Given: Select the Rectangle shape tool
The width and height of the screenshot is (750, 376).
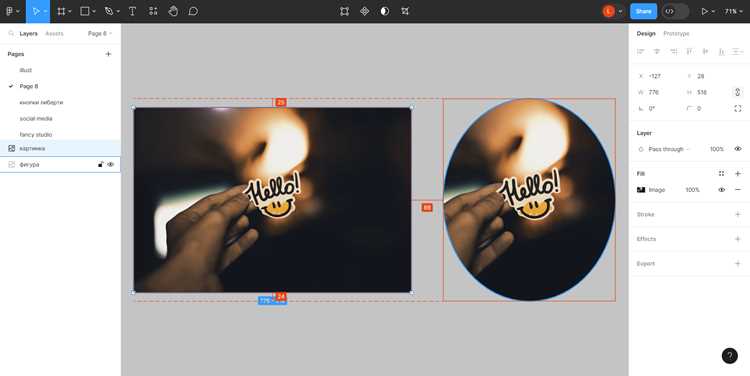Looking at the screenshot, I should point(85,11).
